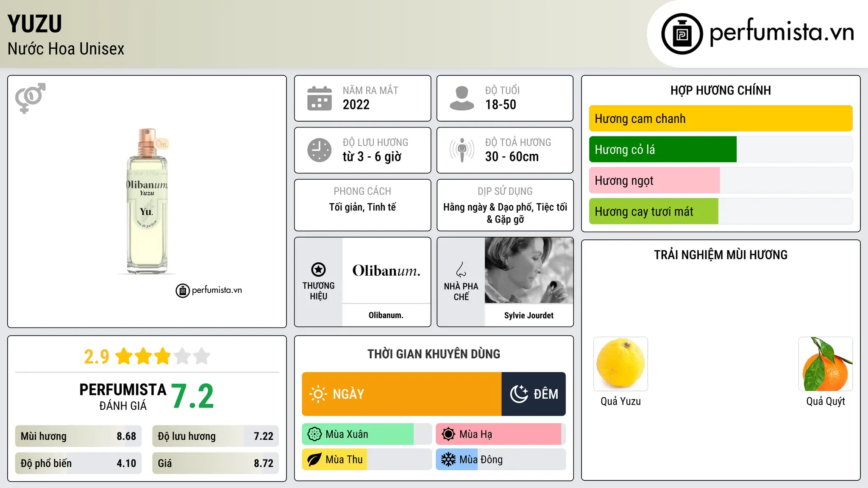Screen dimensions: 868x488
Task: Click the release year 2022 value
Action: pyautogui.click(x=356, y=105)
